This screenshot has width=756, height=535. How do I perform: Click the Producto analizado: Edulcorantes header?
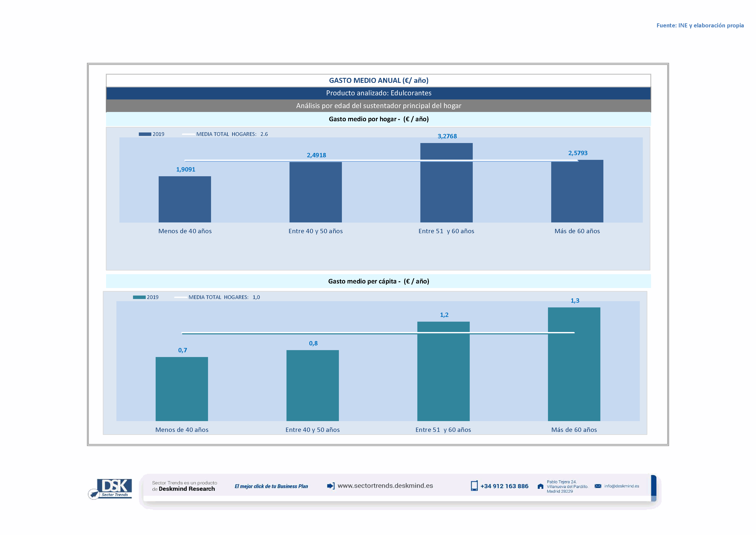click(378, 93)
